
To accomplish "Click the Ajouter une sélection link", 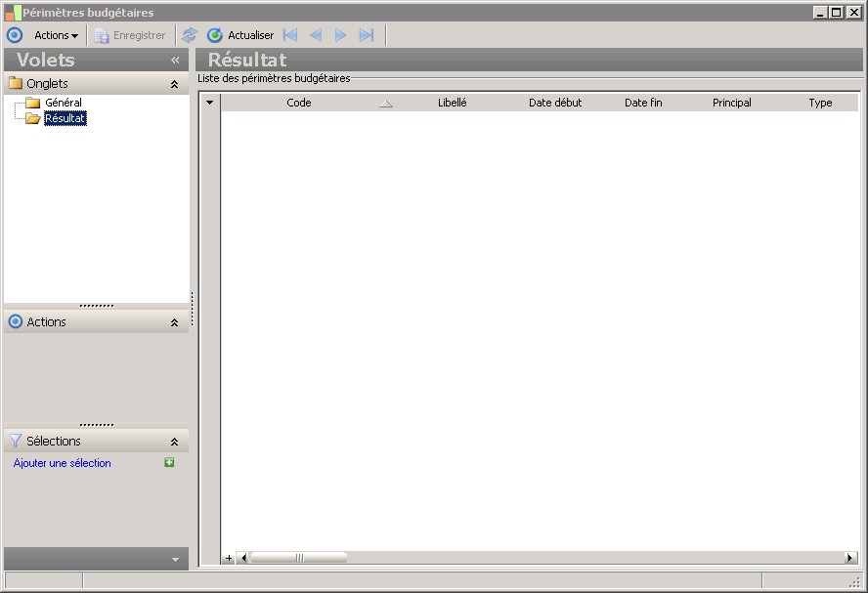I will [62, 463].
